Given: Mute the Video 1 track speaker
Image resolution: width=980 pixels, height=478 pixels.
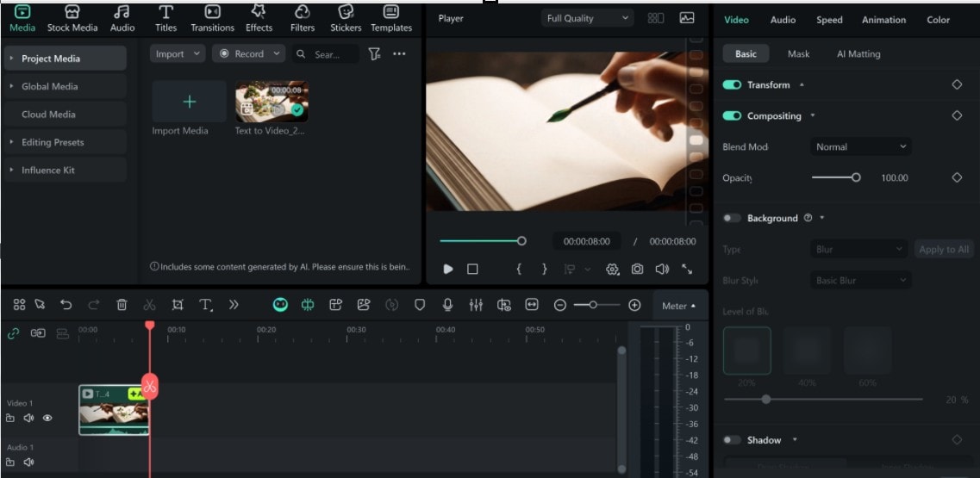Looking at the screenshot, I should [x=28, y=418].
